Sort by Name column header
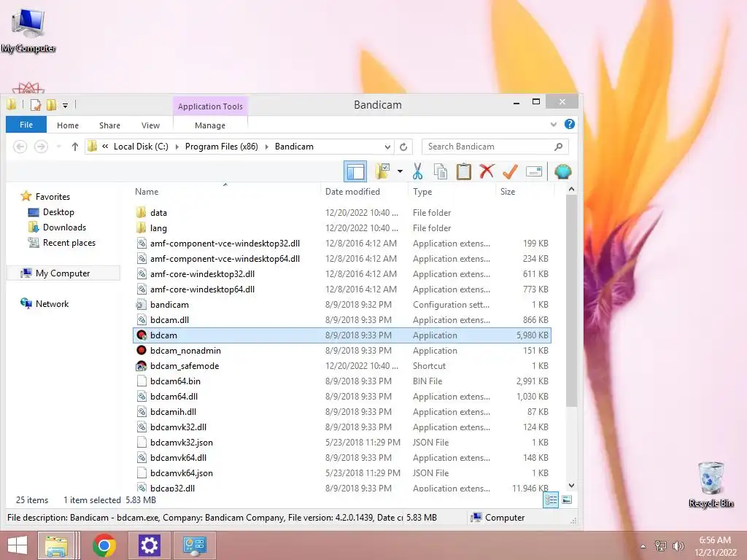Viewport: 747px width, 560px height. click(x=147, y=192)
